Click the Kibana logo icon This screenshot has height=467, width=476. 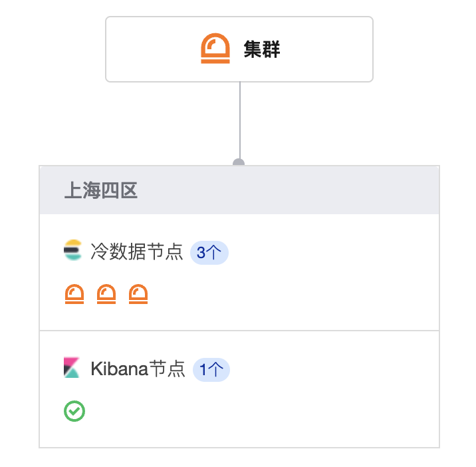tap(72, 368)
